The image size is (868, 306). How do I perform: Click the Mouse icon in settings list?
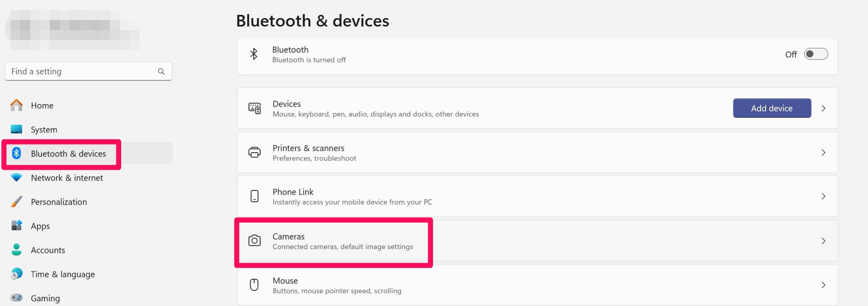coord(254,285)
